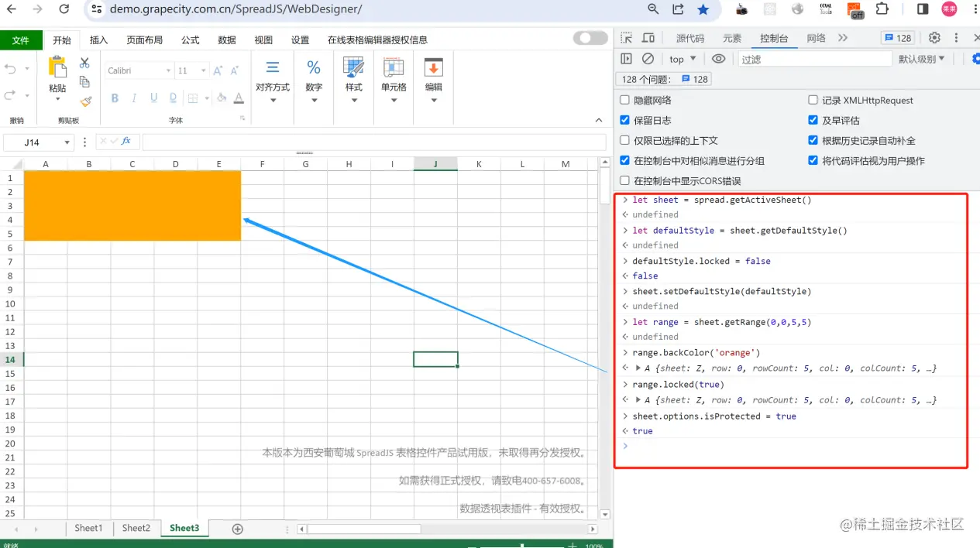
Task: Open the 网络 DevTools tab
Action: pyautogui.click(x=816, y=38)
